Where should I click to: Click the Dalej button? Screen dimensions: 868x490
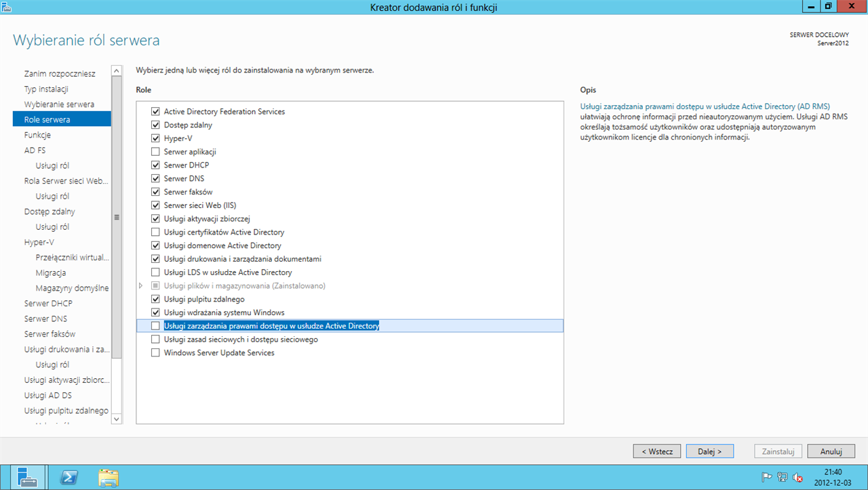coord(709,451)
